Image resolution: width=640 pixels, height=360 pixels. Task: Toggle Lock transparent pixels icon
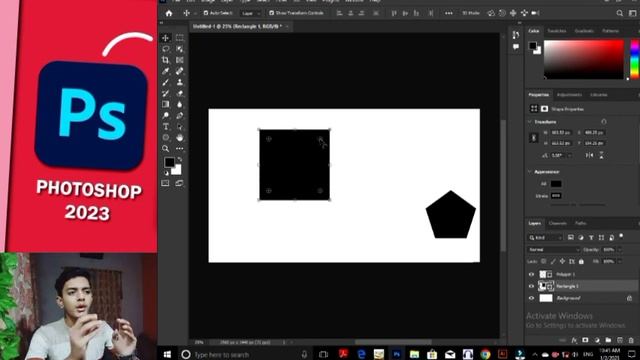(x=544, y=261)
